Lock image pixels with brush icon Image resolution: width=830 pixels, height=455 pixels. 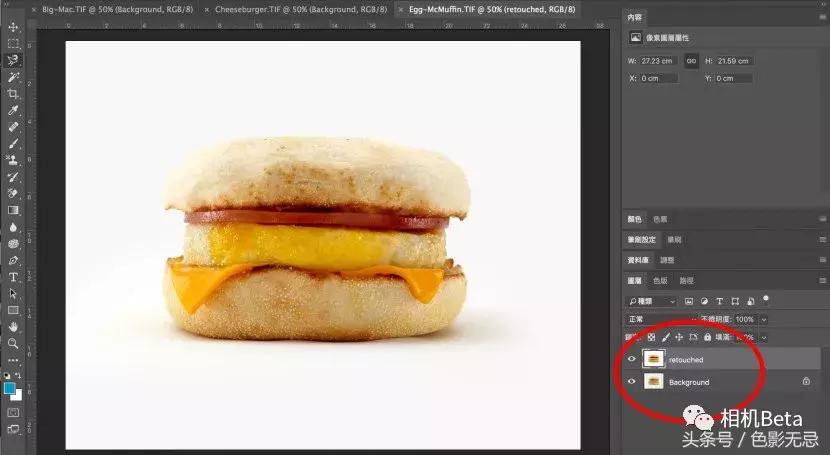(x=666, y=337)
